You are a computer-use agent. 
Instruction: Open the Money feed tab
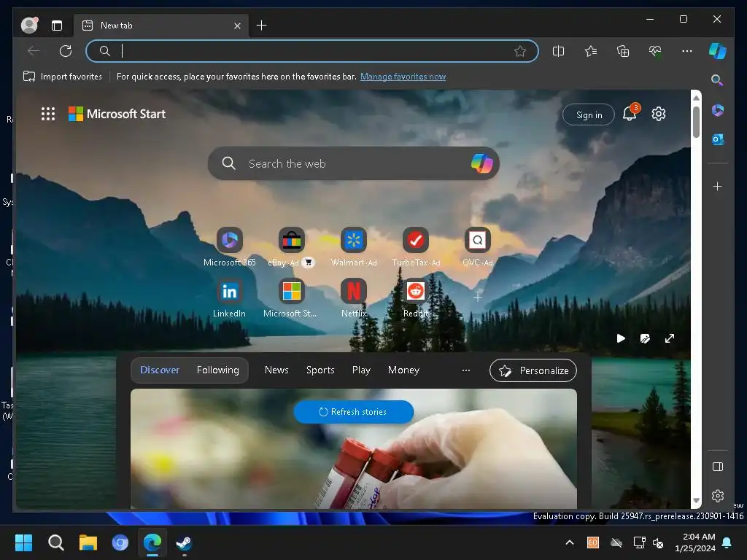[403, 370]
